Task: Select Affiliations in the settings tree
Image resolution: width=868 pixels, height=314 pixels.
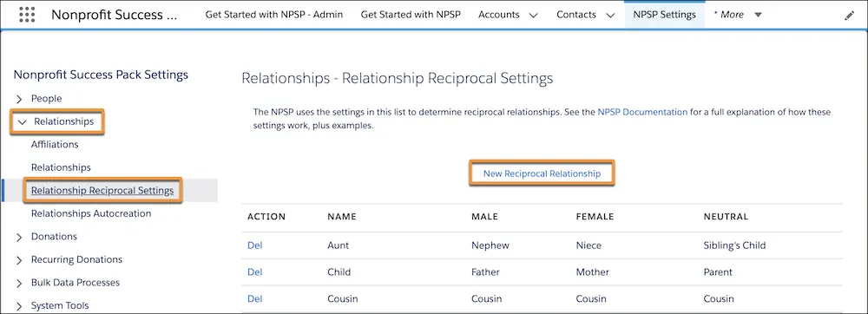Action: pyautogui.click(x=55, y=144)
